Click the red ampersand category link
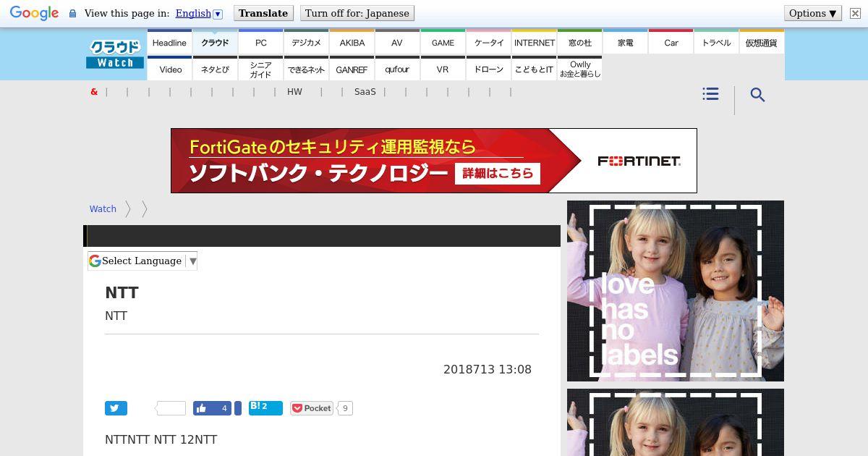Viewport: 868px width, 456px height. (94, 92)
